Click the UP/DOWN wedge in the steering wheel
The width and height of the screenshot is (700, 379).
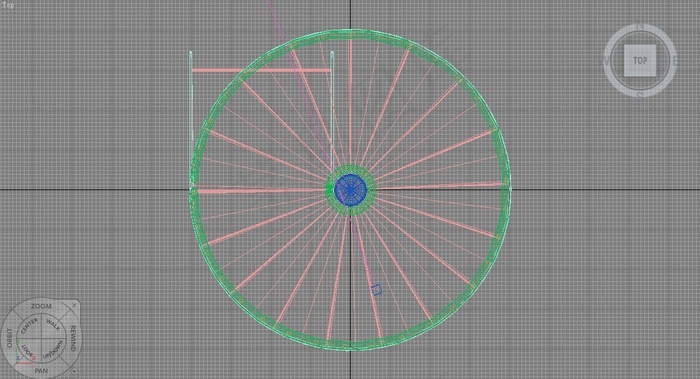53,350
